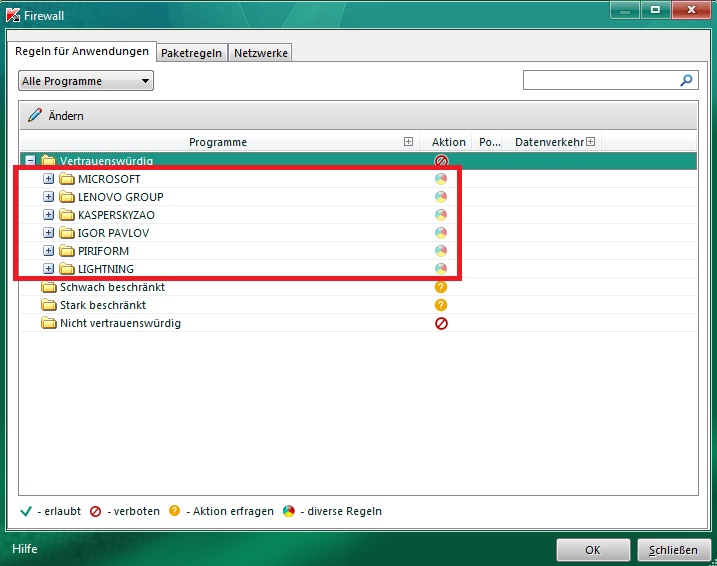Click the MICROSOFT folder icon

[67, 179]
